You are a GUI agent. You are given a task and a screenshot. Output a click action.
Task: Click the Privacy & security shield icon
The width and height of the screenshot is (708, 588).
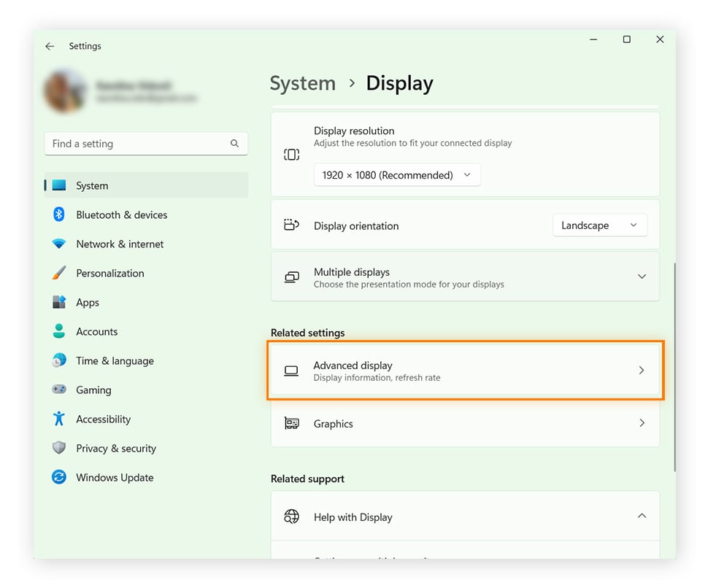(58, 448)
